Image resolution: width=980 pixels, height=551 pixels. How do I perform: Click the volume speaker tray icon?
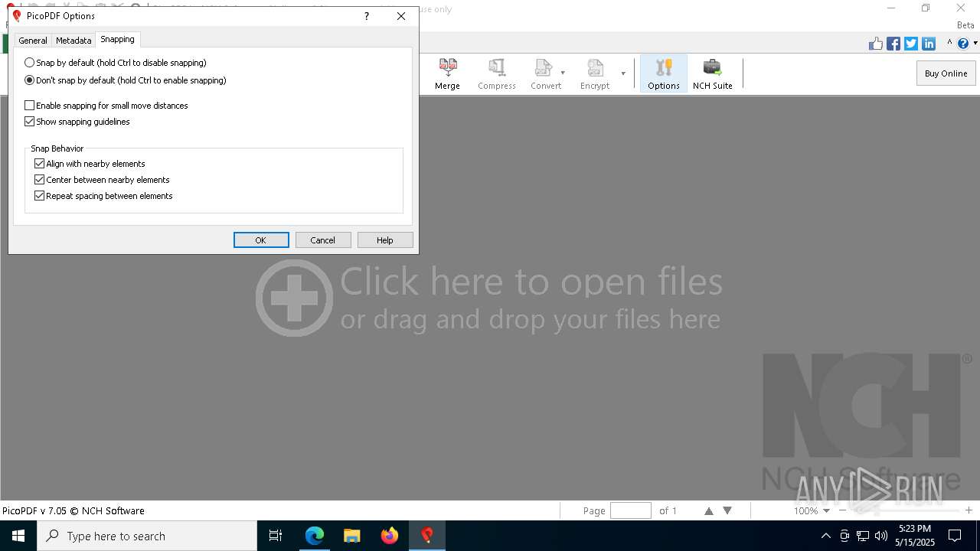coord(881,536)
